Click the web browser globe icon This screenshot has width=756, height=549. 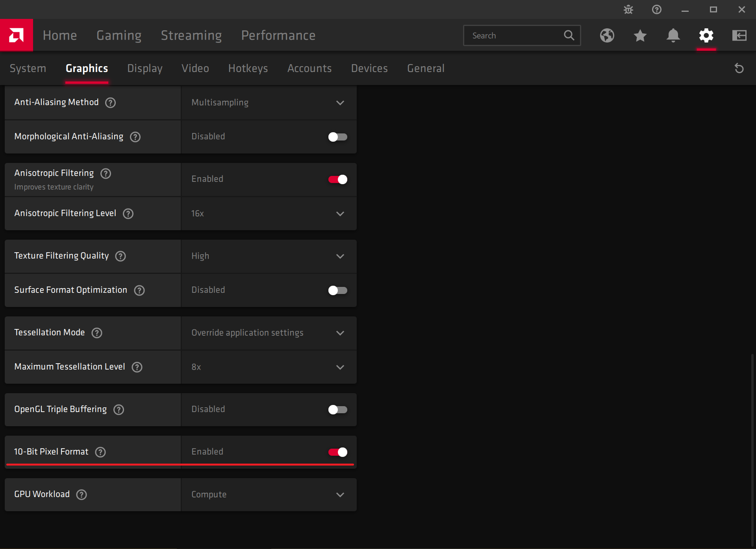pos(607,35)
